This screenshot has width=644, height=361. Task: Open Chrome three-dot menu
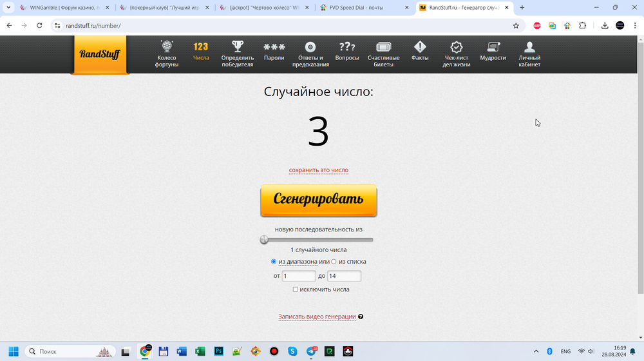point(635,26)
